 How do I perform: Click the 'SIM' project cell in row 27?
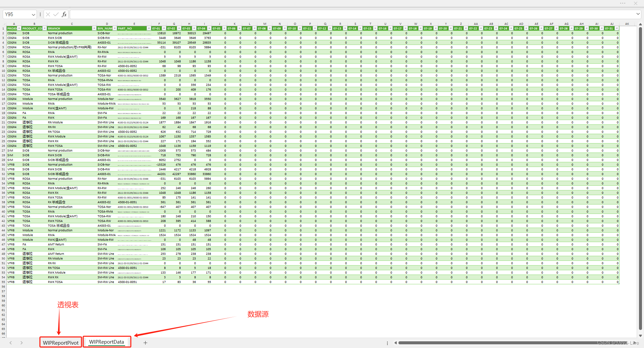(14, 151)
